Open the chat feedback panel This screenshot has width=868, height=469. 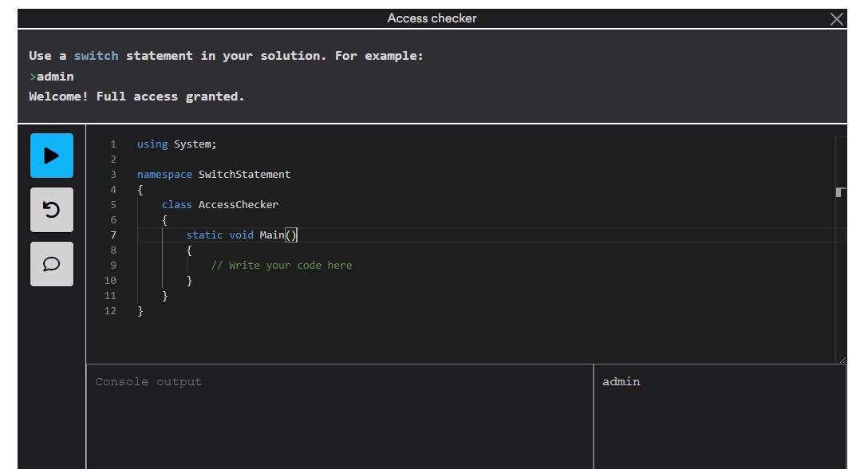pos(51,264)
